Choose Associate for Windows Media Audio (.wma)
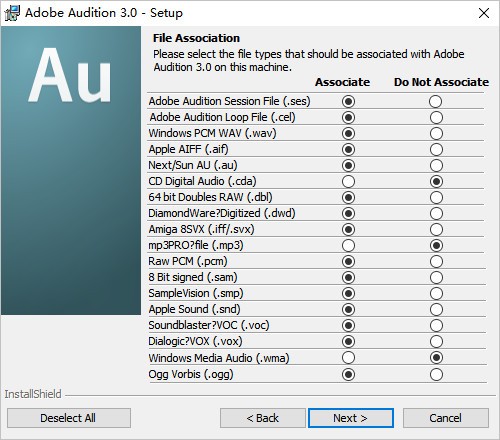 pyautogui.click(x=348, y=357)
